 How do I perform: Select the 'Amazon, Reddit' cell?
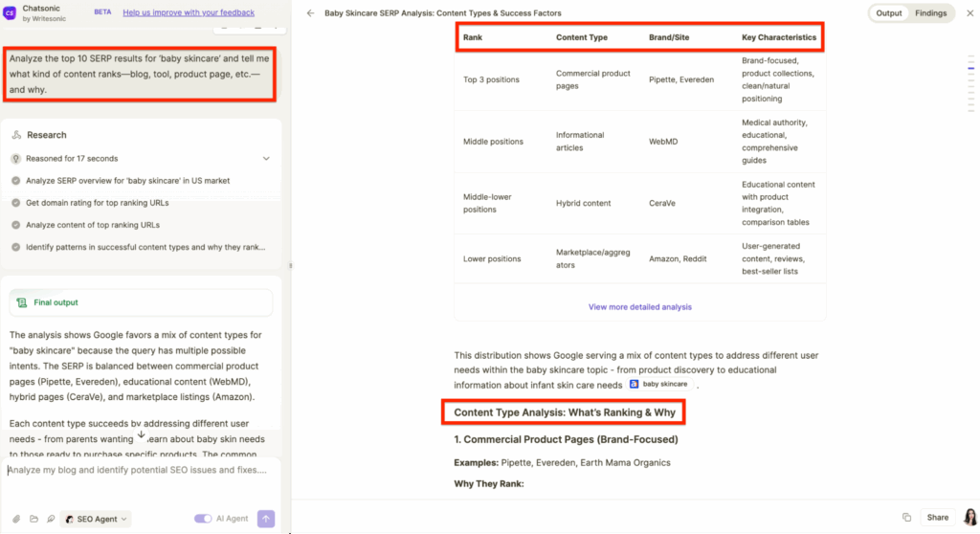tap(678, 259)
